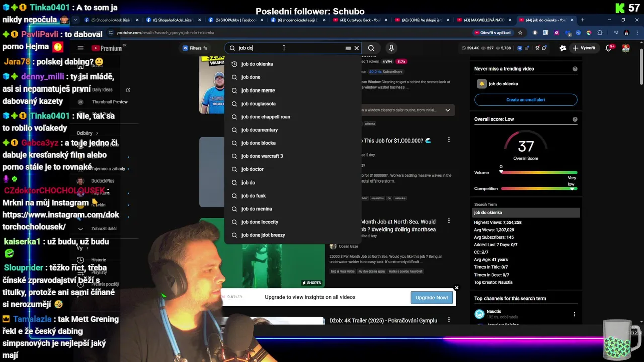The image size is (644, 362).
Task: Start voice search with microphone icon
Action: [391, 48]
